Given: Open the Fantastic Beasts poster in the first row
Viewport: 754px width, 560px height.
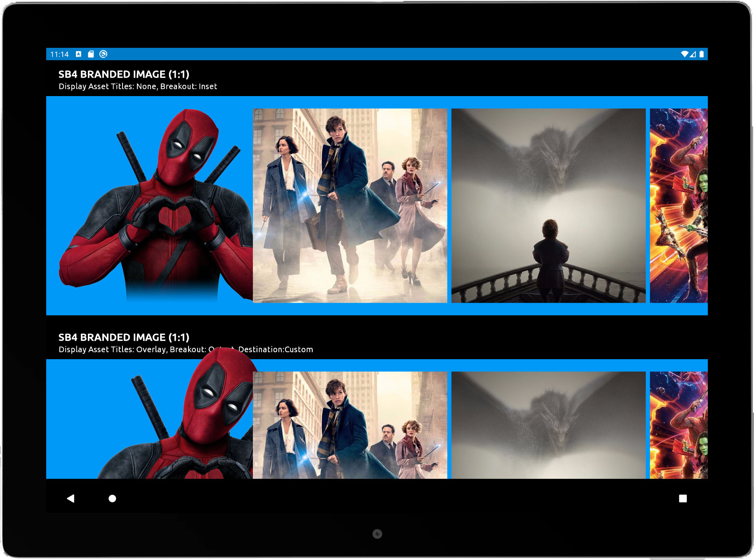Looking at the screenshot, I should pos(350,205).
